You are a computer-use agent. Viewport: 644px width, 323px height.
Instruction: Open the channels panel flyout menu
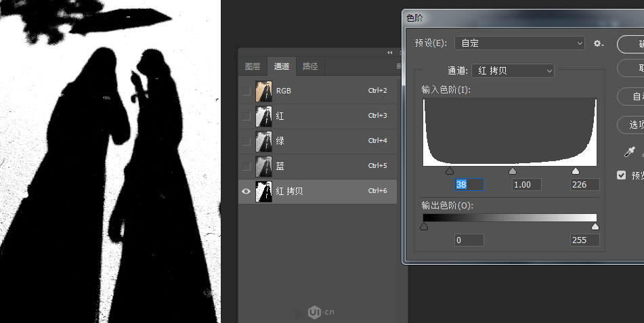point(398,66)
